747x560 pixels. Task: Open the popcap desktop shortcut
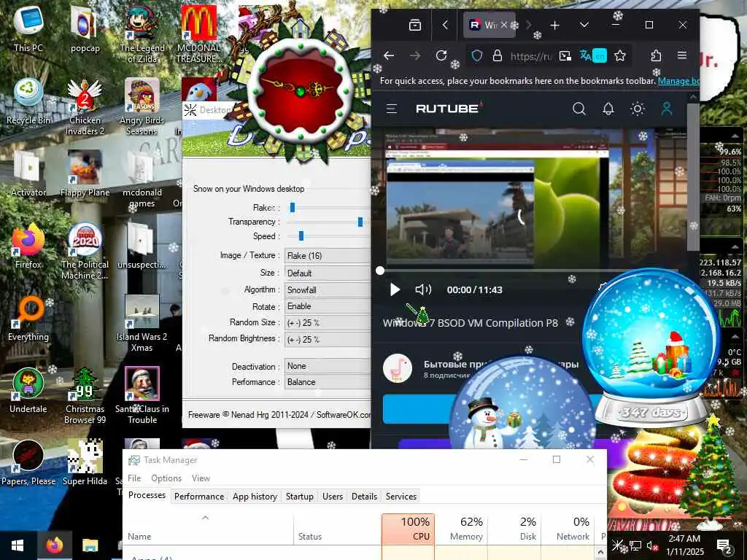(x=85, y=29)
